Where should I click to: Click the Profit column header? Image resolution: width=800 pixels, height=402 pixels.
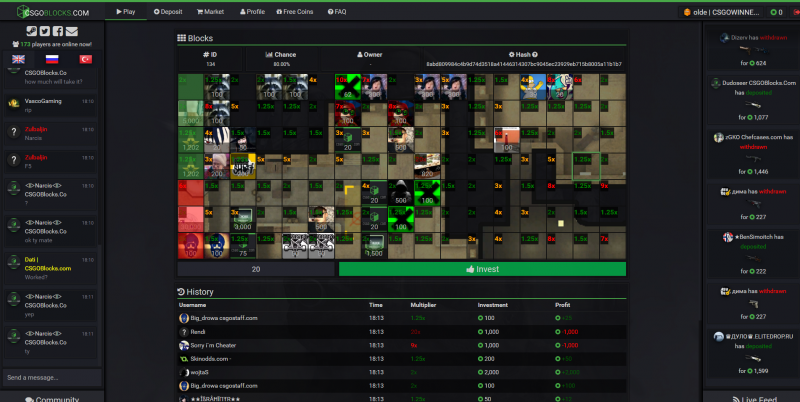click(x=562, y=305)
